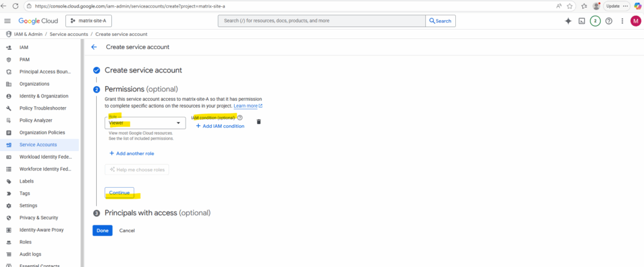Image resolution: width=644 pixels, height=267 pixels.
Task: Open Privacy & Security sidebar item
Action: 40,218
